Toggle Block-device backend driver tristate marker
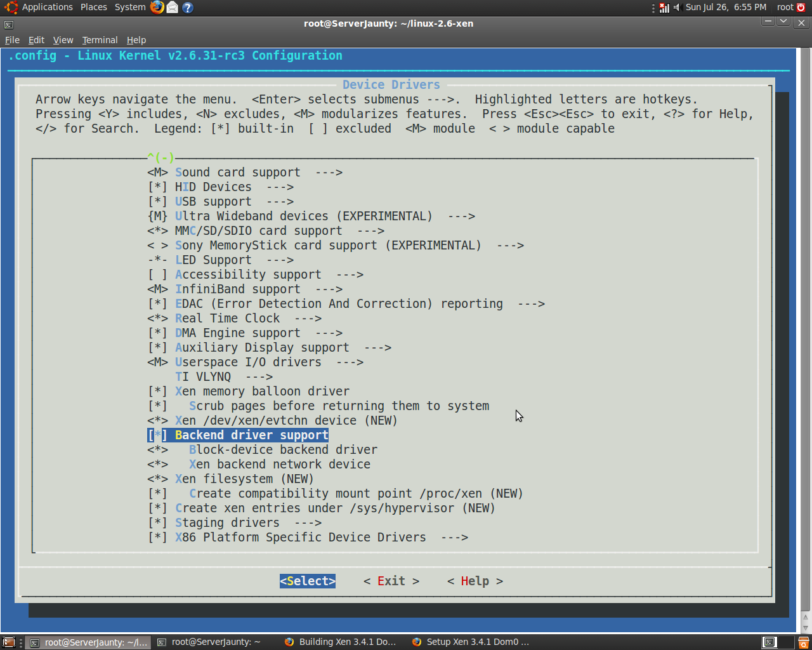The height and width of the screenshot is (650, 812). point(157,450)
